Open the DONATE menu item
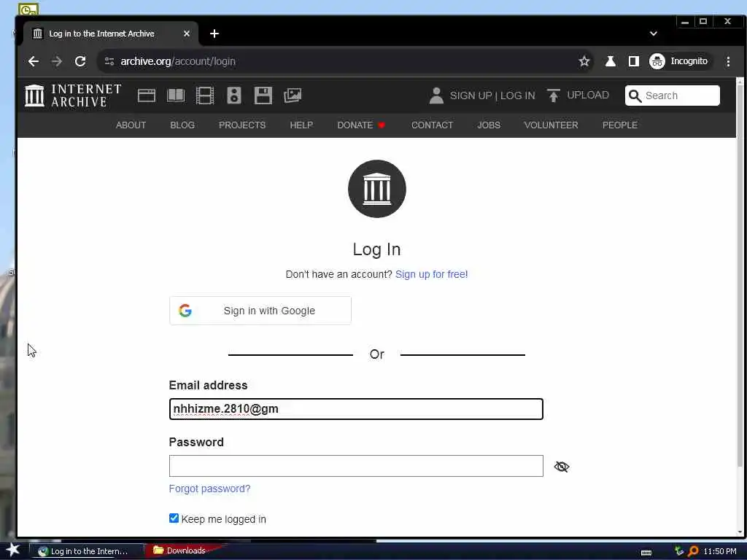The image size is (747, 560). pos(360,125)
